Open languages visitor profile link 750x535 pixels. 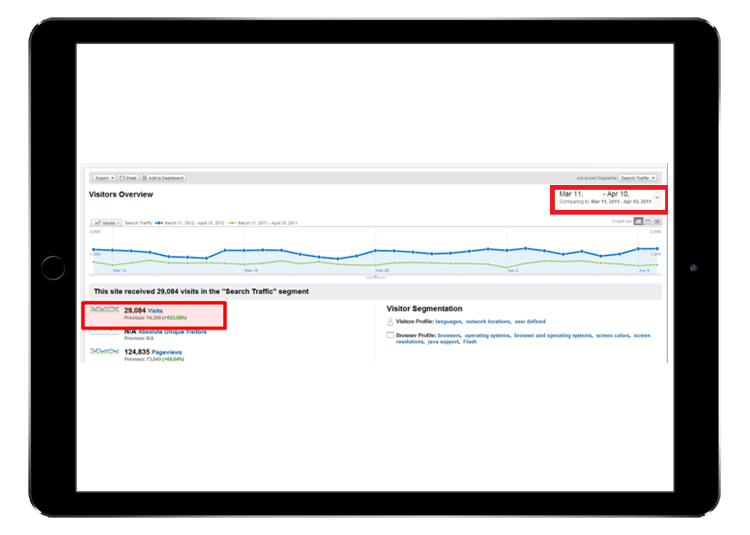point(449,322)
